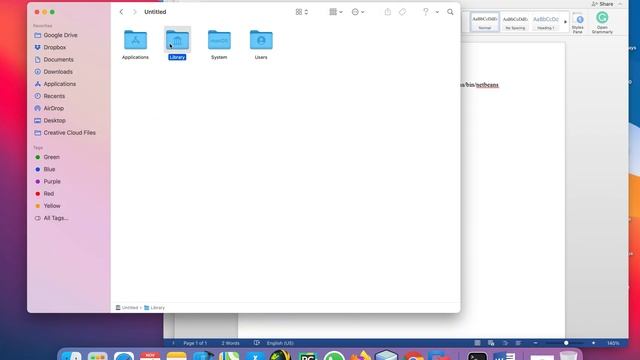The width and height of the screenshot is (640, 360).
Task: Expand the toolbar overflow chevron
Action: tap(437, 12)
